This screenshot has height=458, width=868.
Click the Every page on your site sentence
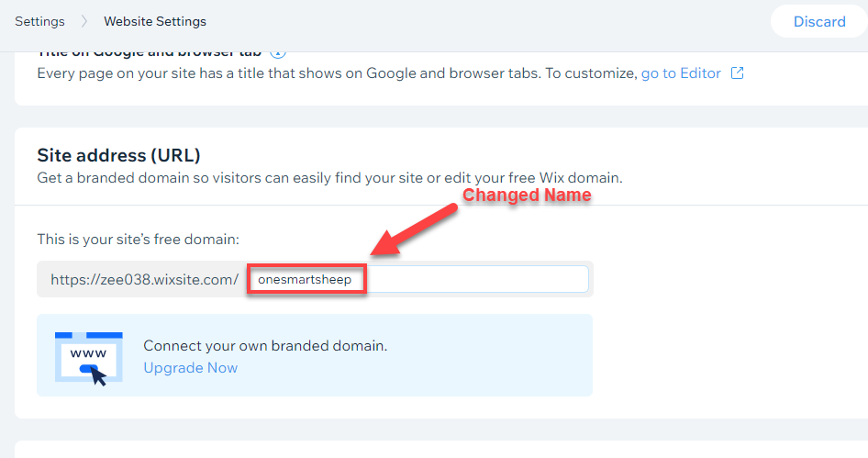(x=337, y=73)
